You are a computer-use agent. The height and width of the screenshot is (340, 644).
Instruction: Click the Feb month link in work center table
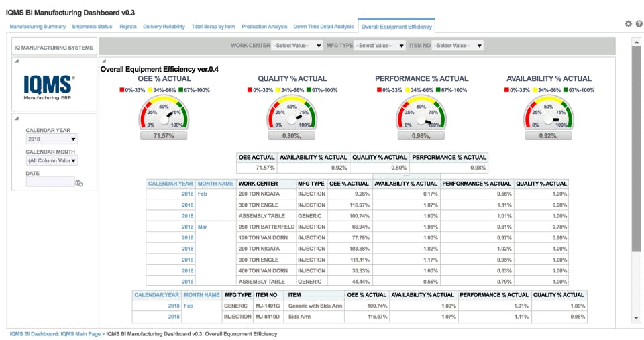(203, 194)
